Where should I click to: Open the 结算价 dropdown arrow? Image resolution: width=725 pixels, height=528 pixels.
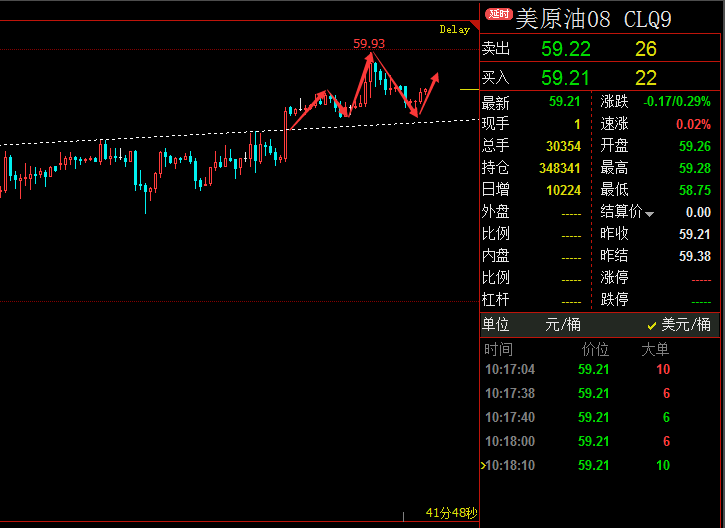pyautogui.click(x=650, y=213)
